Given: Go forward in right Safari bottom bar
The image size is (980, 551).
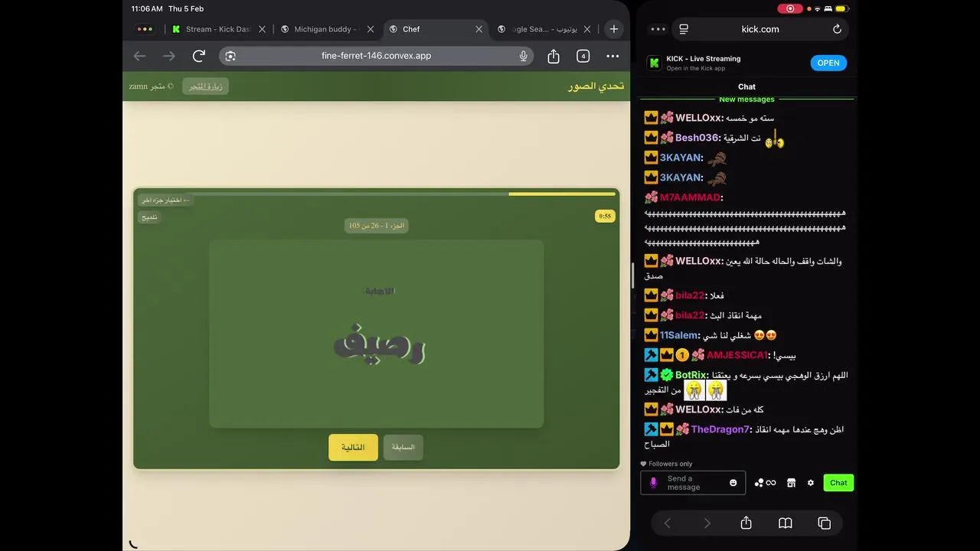Looking at the screenshot, I should pos(707,523).
